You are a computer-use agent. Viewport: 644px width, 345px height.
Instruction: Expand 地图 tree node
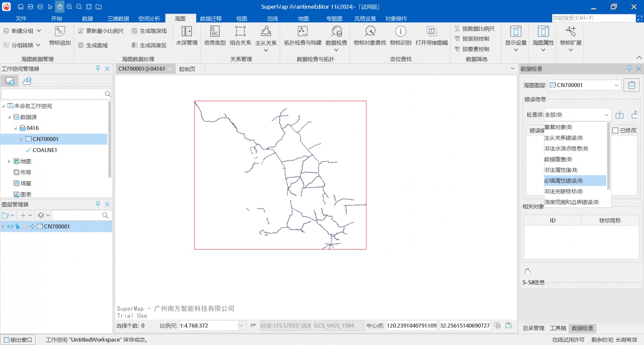9,161
